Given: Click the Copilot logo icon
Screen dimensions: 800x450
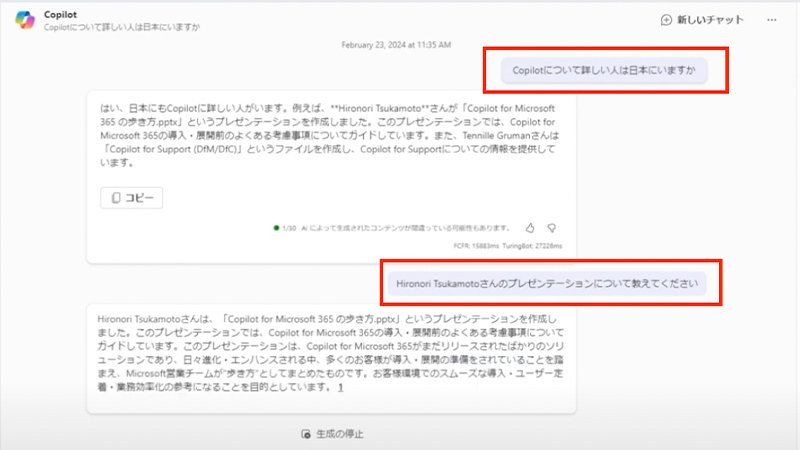Looking at the screenshot, I should pos(23,20).
